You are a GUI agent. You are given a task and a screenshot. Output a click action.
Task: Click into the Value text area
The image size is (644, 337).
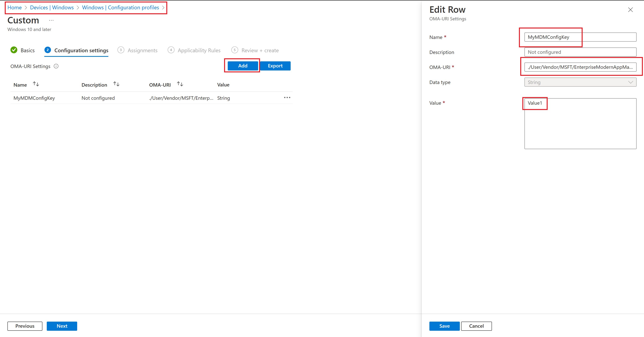580,125
